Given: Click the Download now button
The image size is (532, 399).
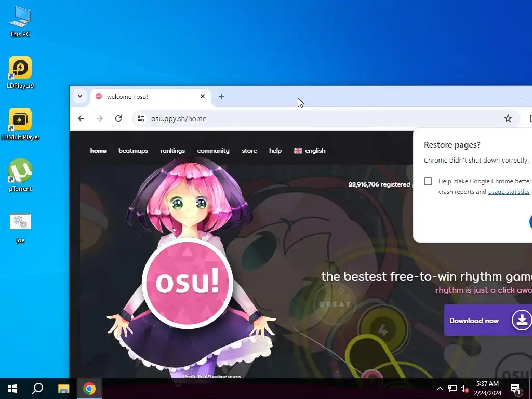Looking at the screenshot, I should click(x=488, y=320).
